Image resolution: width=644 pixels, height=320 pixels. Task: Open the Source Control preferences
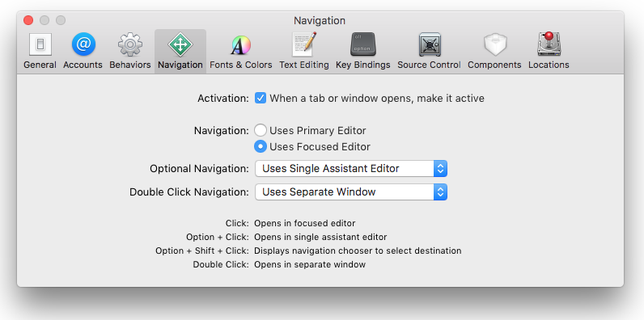coord(429,51)
